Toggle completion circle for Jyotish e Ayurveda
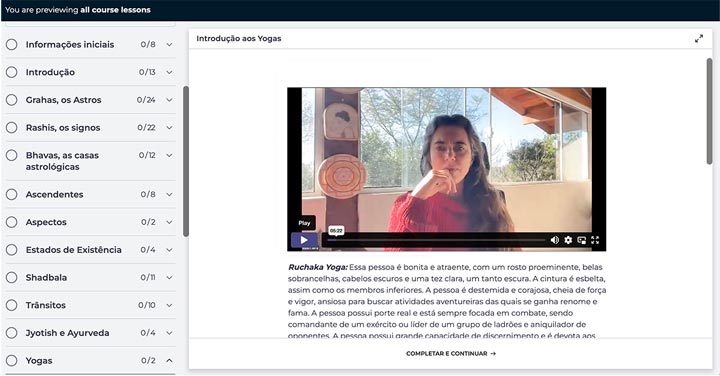Image resolution: width=720 pixels, height=376 pixels. [12, 333]
